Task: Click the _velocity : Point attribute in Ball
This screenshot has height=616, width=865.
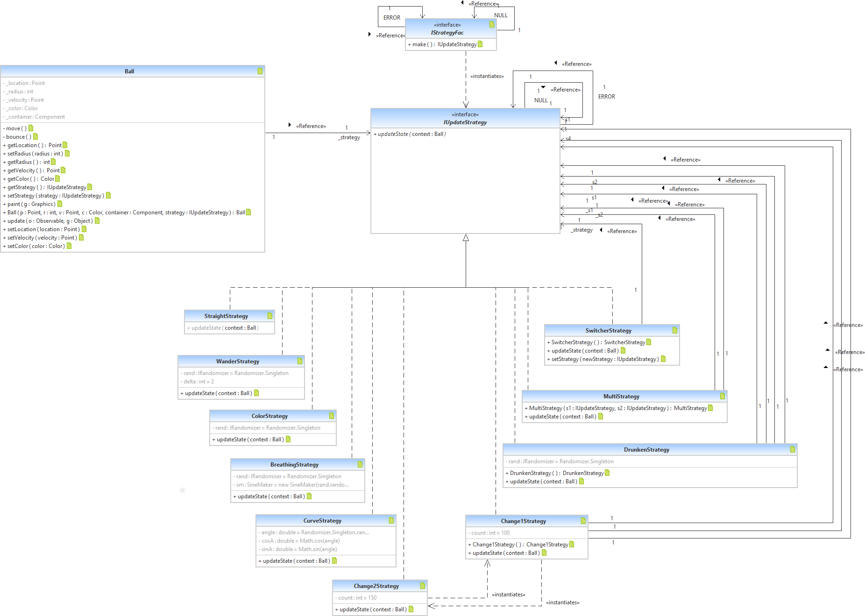Action: pos(25,100)
